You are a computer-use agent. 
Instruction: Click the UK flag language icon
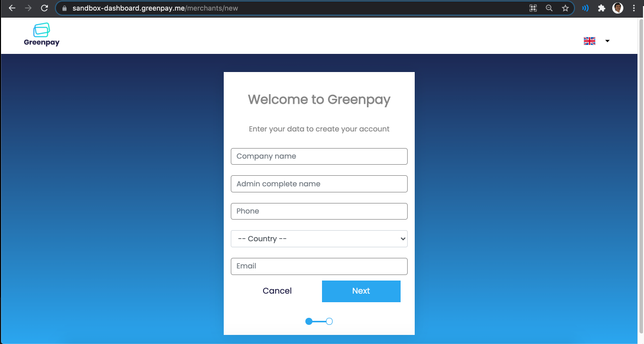590,41
